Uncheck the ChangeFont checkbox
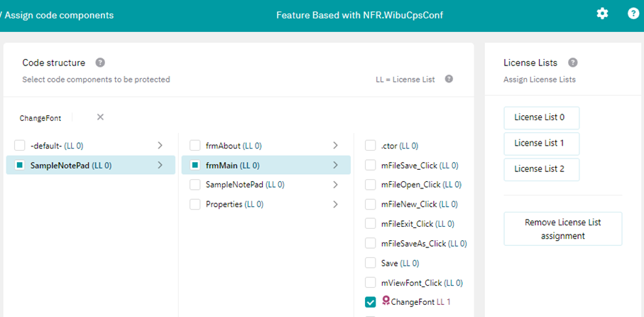 (x=371, y=302)
